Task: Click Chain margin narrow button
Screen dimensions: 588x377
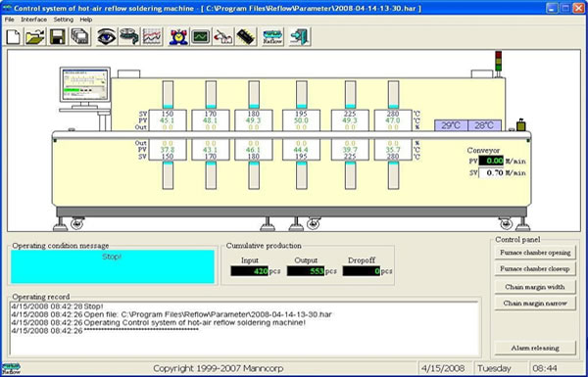Action: click(x=535, y=304)
